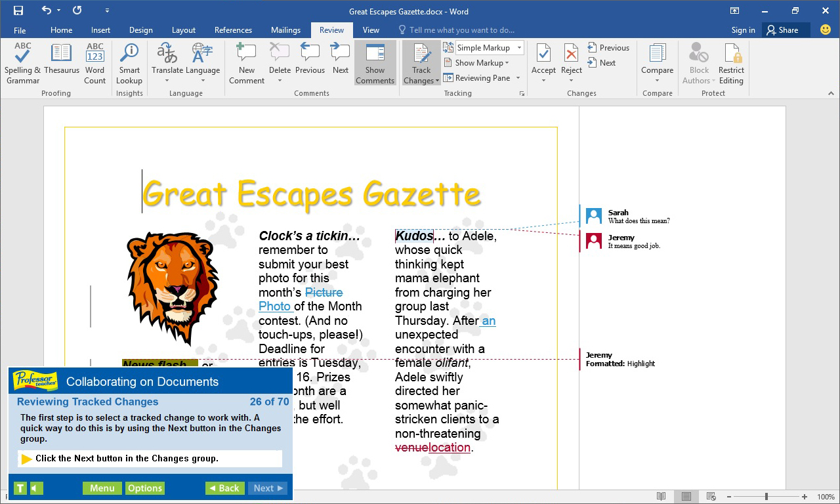This screenshot has height=504, width=840.
Task: Run the Spelling & Grammar checker
Action: tap(22, 62)
